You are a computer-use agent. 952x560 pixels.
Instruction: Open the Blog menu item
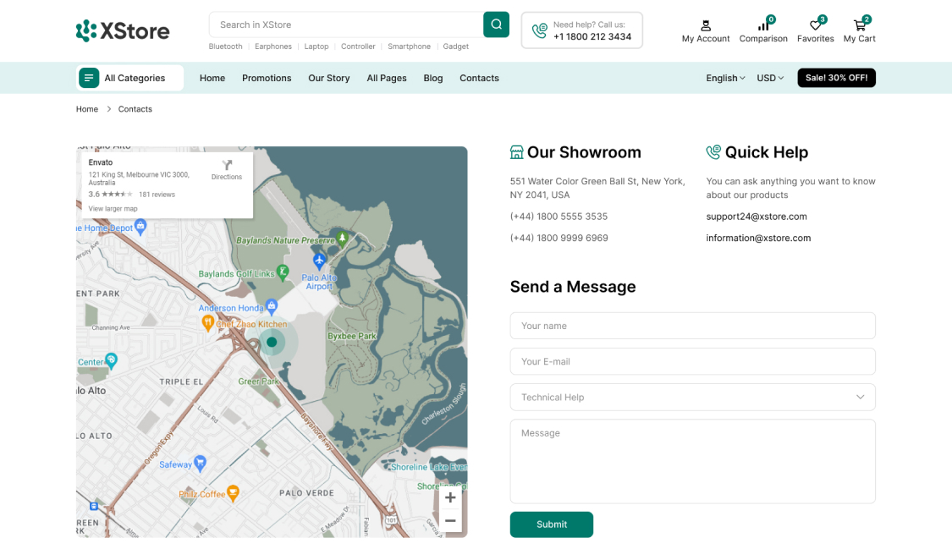(433, 78)
